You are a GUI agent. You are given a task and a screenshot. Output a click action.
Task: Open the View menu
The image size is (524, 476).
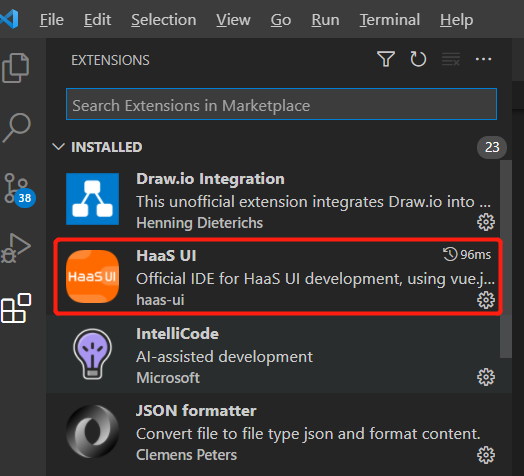pyautogui.click(x=233, y=20)
